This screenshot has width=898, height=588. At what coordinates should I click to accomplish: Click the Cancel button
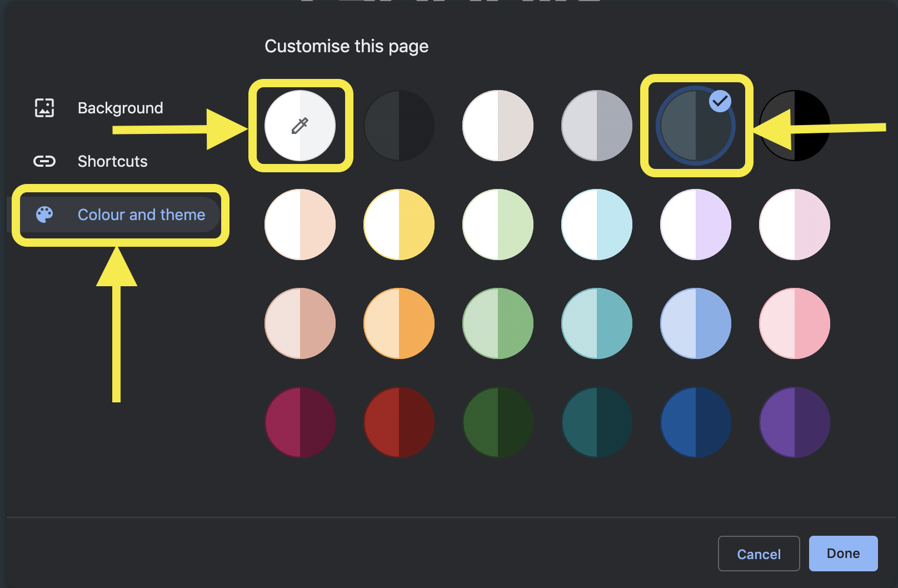(759, 554)
